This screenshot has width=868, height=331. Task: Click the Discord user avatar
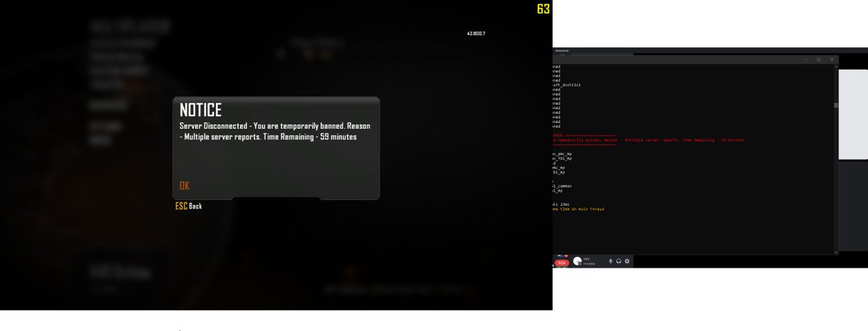click(x=578, y=261)
